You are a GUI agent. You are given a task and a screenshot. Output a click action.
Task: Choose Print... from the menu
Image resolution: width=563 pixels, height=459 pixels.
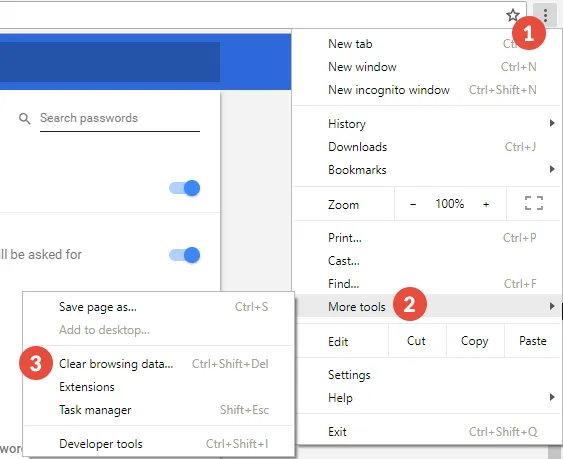[x=427, y=238]
